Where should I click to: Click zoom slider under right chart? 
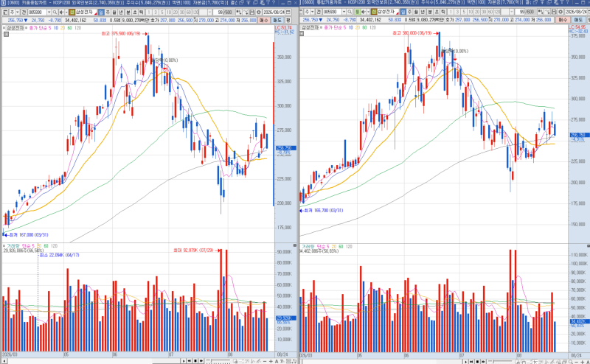click(x=500, y=361)
